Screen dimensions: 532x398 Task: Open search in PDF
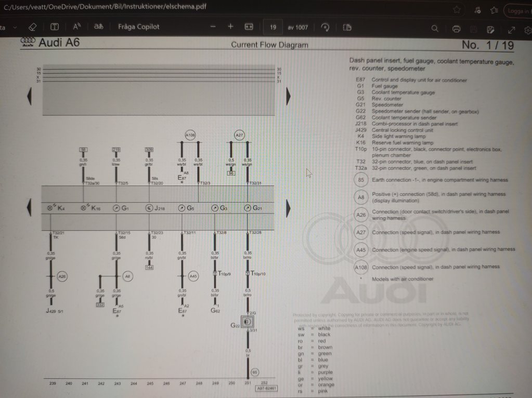436,29
